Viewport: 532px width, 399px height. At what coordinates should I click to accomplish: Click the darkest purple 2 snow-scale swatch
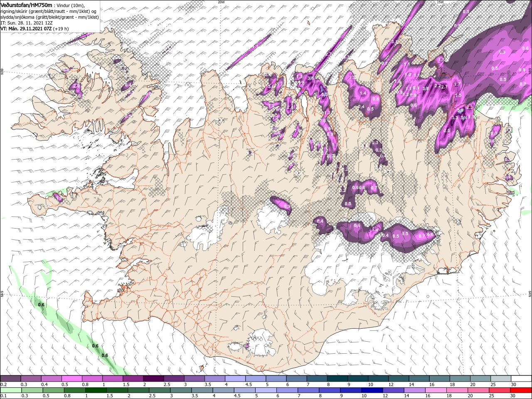click(x=153, y=379)
